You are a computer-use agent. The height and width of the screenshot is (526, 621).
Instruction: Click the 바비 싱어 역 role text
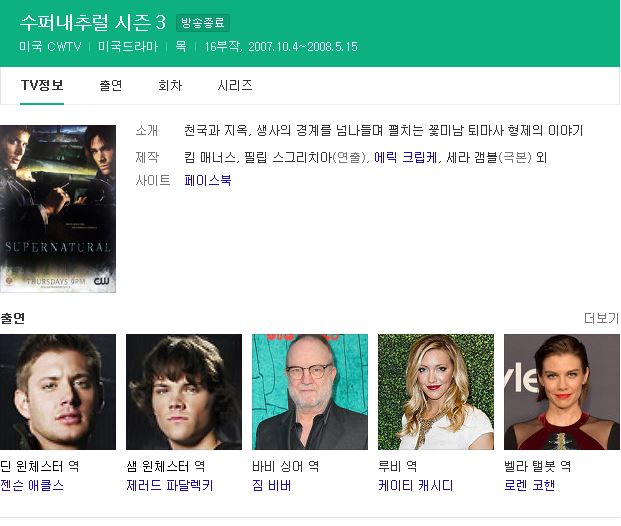point(286,466)
